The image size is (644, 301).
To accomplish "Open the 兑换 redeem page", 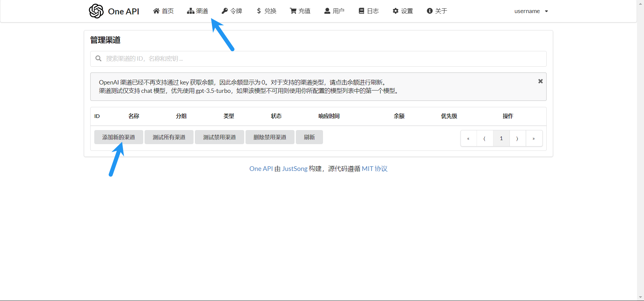I will 266,11.
